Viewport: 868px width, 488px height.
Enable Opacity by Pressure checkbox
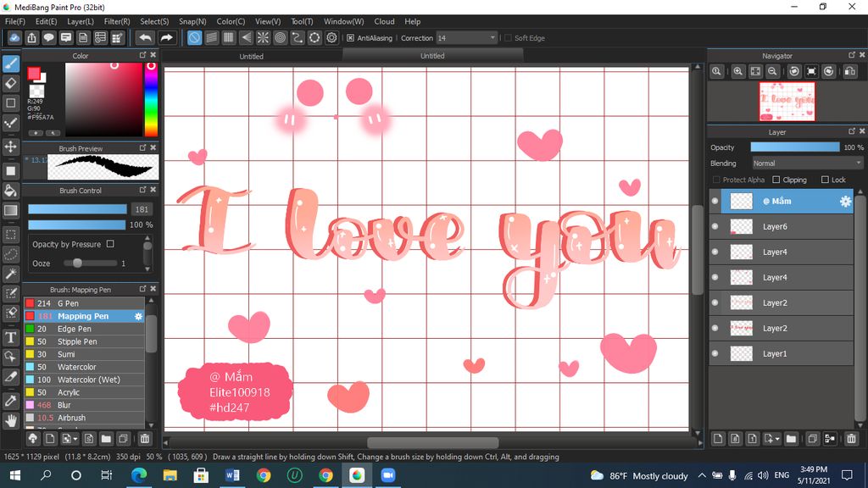(110, 244)
